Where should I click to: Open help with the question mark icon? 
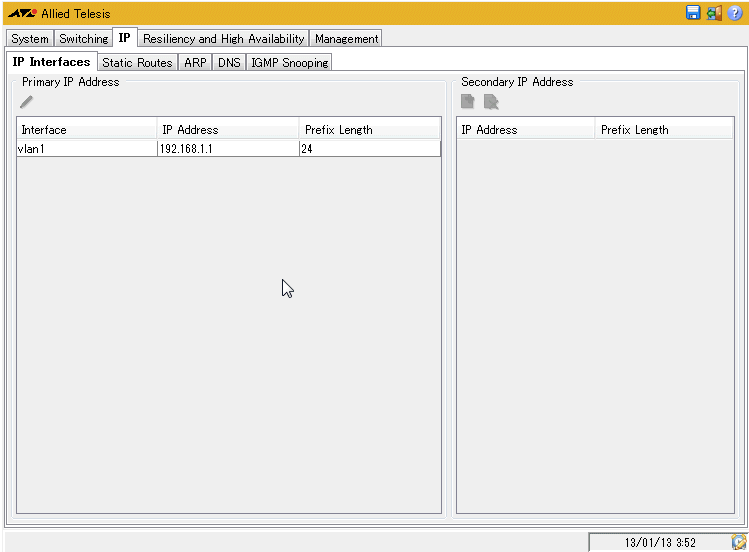click(x=734, y=13)
